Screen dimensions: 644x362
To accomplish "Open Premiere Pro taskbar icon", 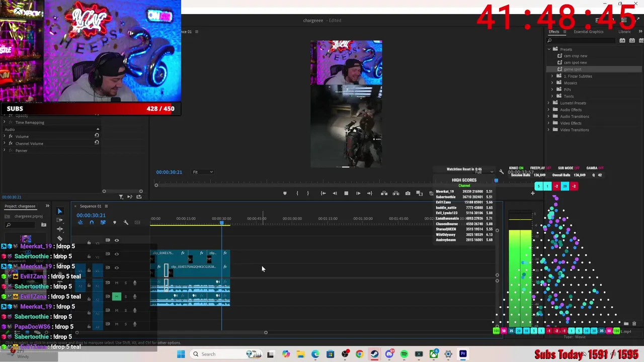I will pyautogui.click(x=463, y=354).
